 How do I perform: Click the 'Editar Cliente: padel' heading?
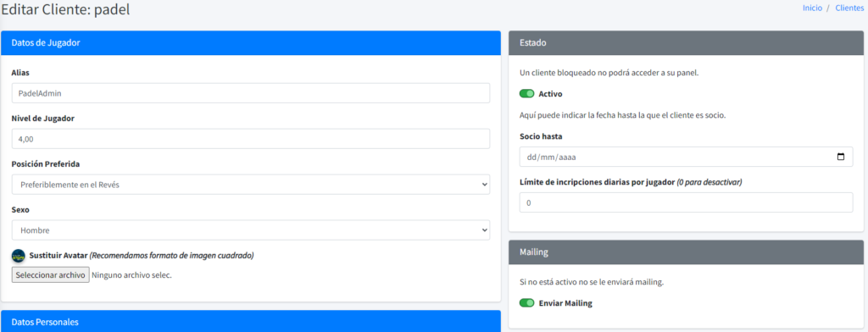[x=65, y=9]
